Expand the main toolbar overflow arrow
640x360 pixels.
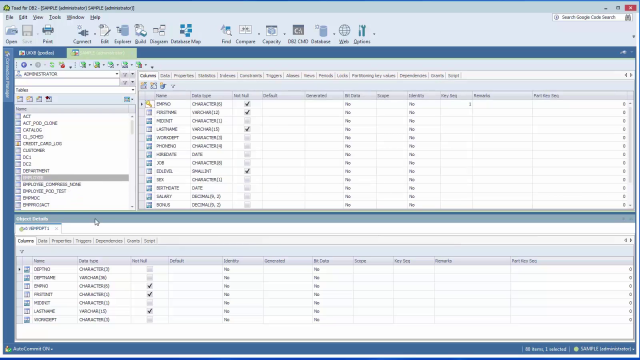[x=633, y=37]
